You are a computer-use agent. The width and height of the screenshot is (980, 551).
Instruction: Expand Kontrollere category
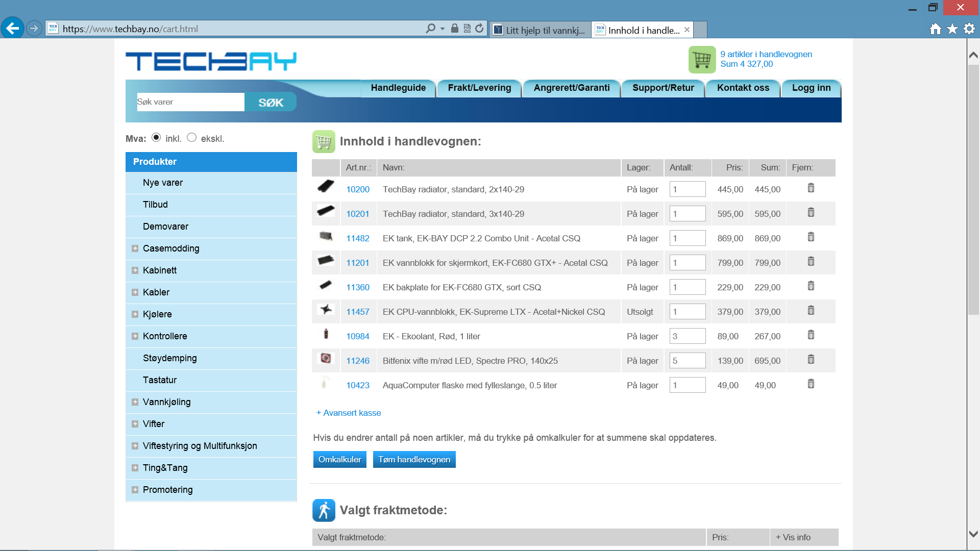pos(135,336)
